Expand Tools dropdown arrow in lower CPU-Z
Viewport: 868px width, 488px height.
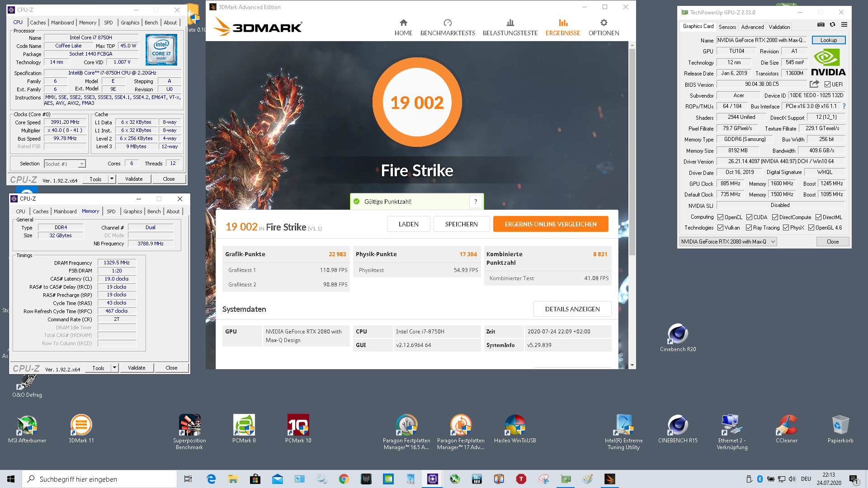(114, 368)
